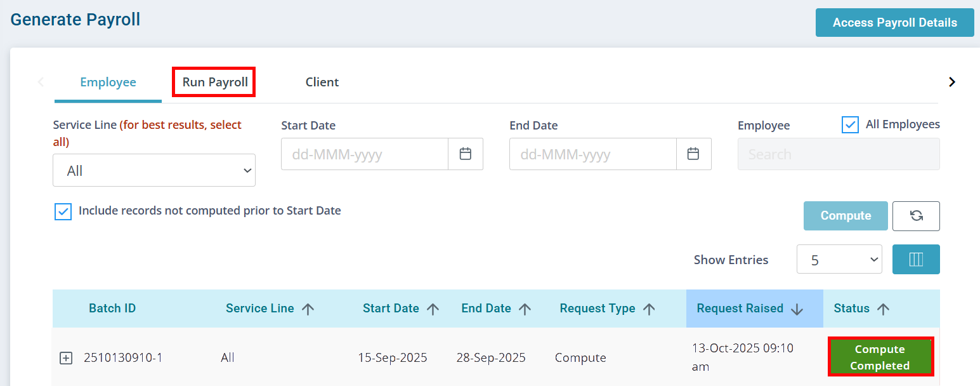This screenshot has height=386, width=980.
Task: Open the Service Line dropdown
Action: (154, 171)
